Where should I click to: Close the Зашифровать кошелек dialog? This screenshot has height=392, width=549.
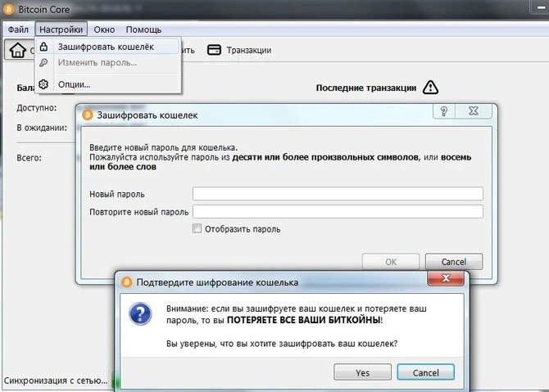point(474,111)
